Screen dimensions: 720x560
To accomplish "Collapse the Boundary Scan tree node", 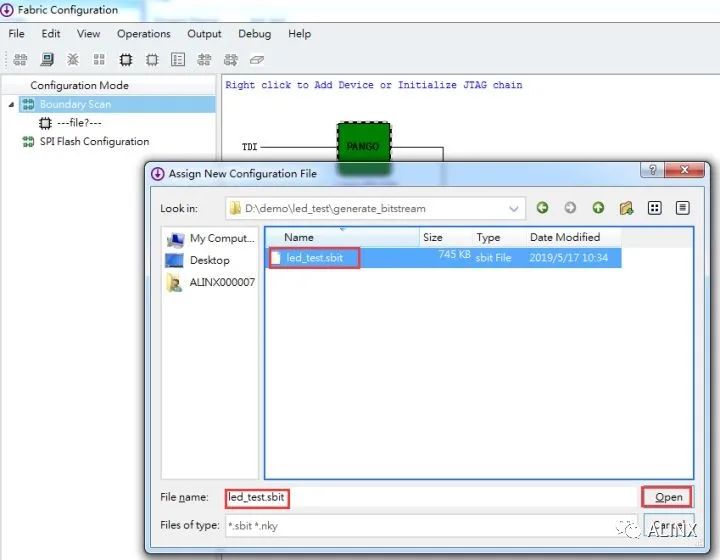I will (11, 105).
